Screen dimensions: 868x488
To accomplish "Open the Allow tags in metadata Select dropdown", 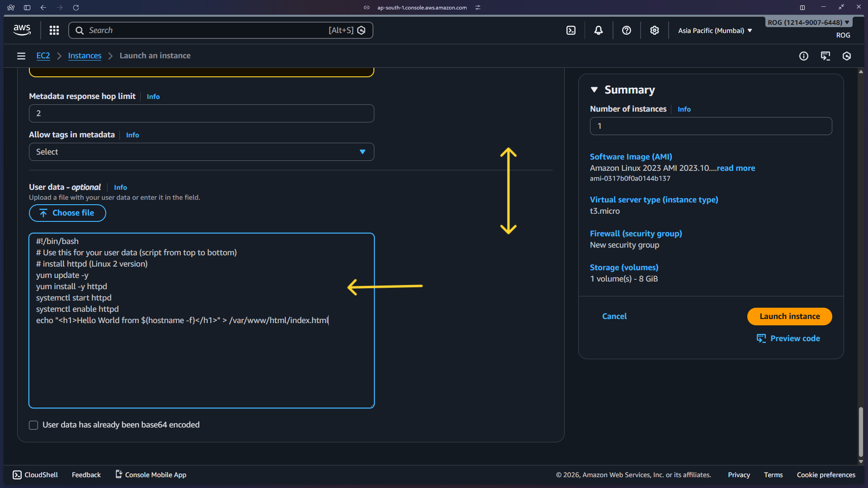I will click(x=201, y=151).
